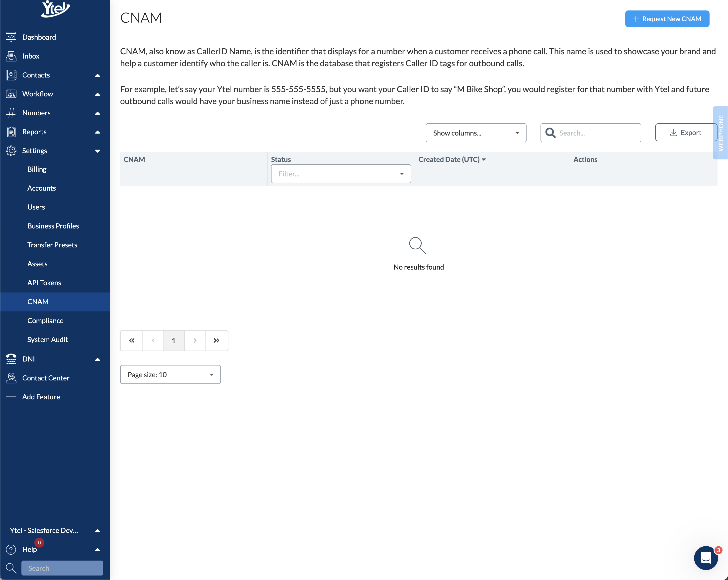Open the Status filter dropdown
Image resolution: width=728 pixels, height=580 pixels.
(x=340, y=174)
